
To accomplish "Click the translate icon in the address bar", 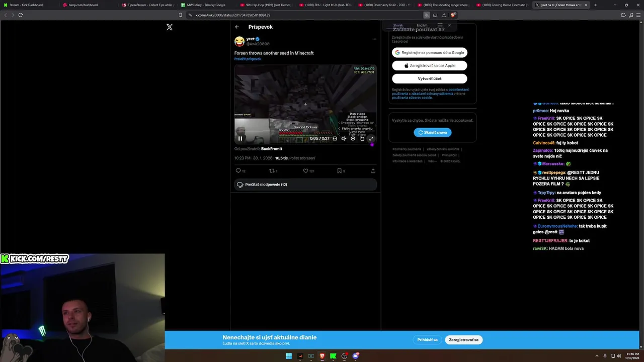I will 427,15.
